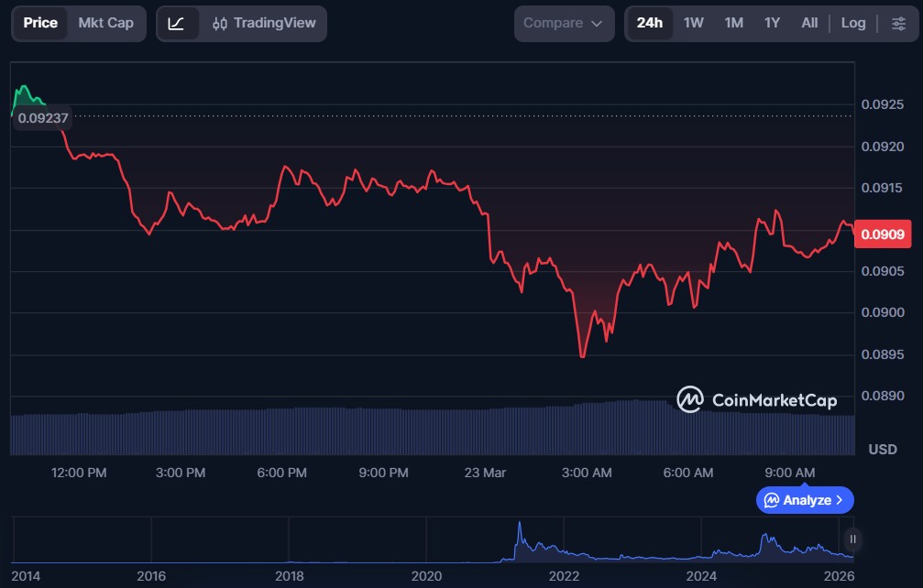Toggle Log scale on chart

[x=852, y=23]
